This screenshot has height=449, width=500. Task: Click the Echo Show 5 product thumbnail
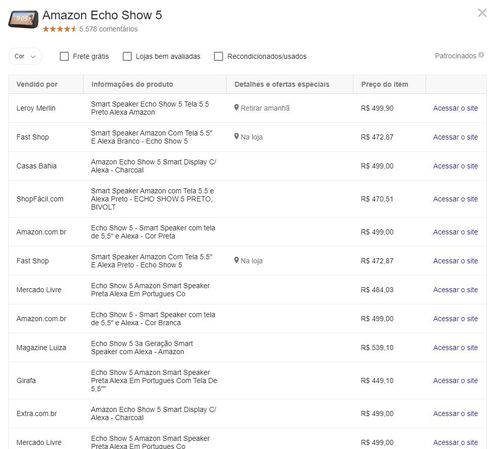(x=23, y=19)
